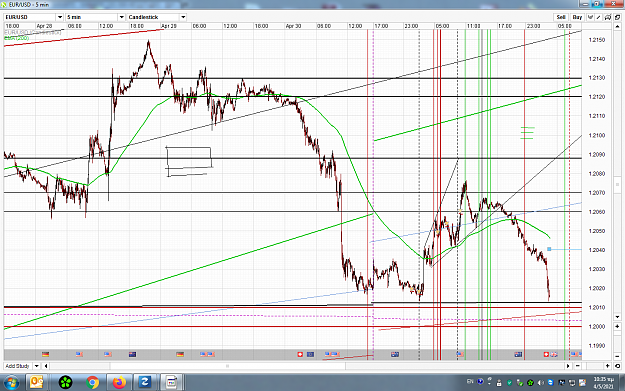The width and height of the screenshot is (625, 391).
Task: Click the 1.2000 price axis label
Action: pos(597,326)
